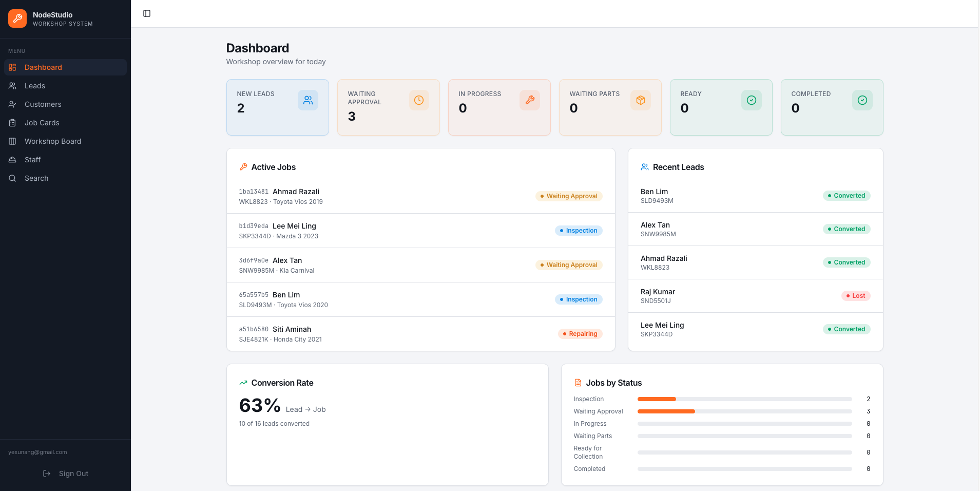Click the Sign Out button
Image resolution: width=980 pixels, height=491 pixels.
(x=65, y=474)
